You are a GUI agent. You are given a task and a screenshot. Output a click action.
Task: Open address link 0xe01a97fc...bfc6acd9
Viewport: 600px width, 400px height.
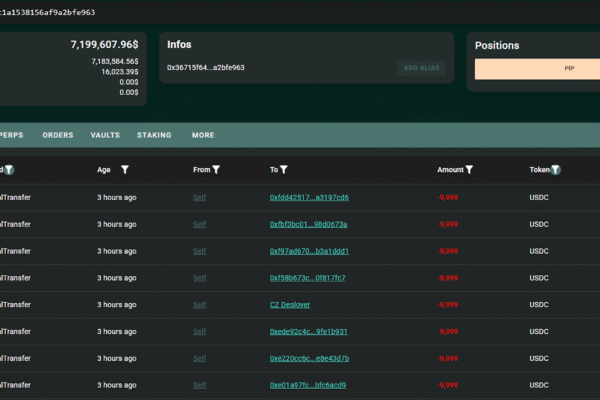point(309,385)
